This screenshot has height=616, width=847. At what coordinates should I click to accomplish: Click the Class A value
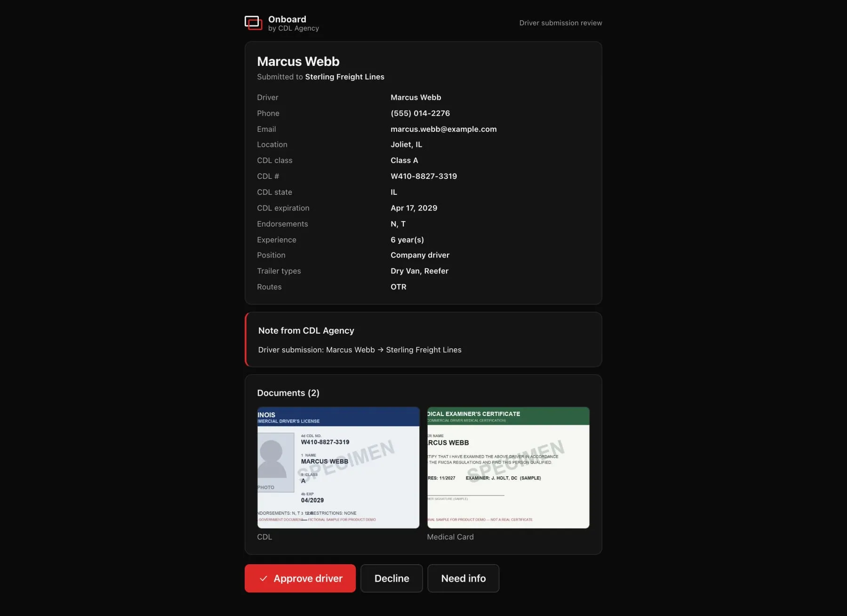coord(404,160)
